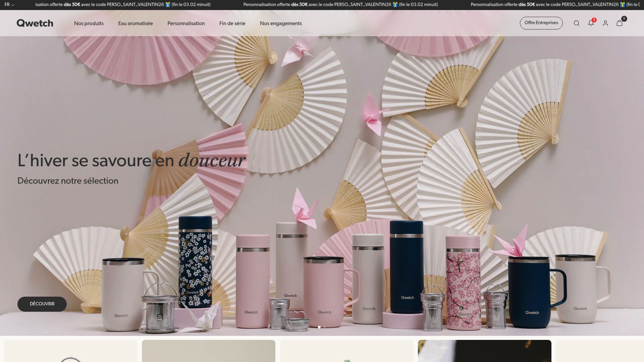
Task: Go home via the Qwetch logo
Action: (35, 23)
